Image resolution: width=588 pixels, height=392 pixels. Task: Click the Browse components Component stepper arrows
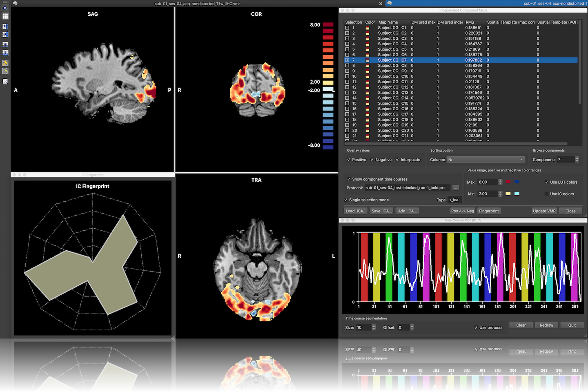click(x=577, y=160)
